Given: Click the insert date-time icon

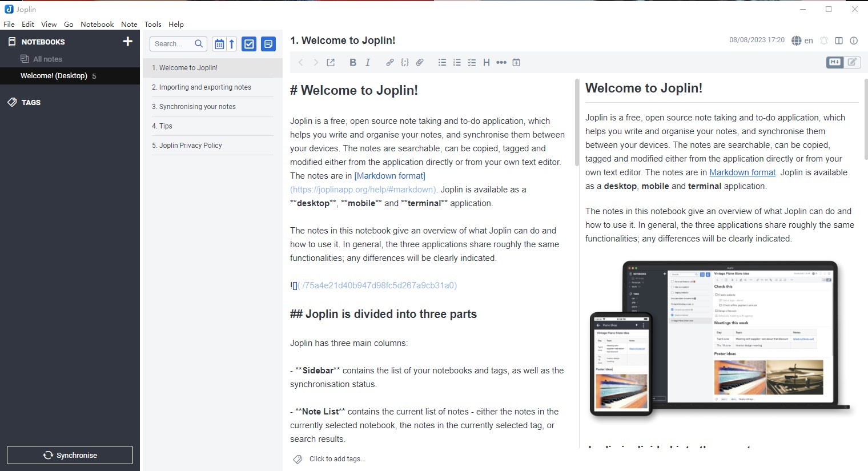Looking at the screenshot, I should [x=516, y=63].
